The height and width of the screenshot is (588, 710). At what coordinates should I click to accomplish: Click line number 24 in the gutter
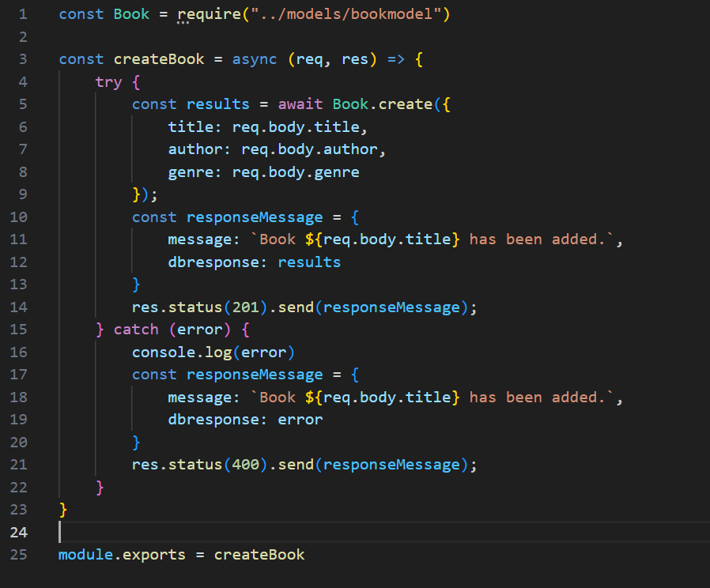tap(18, 533)
